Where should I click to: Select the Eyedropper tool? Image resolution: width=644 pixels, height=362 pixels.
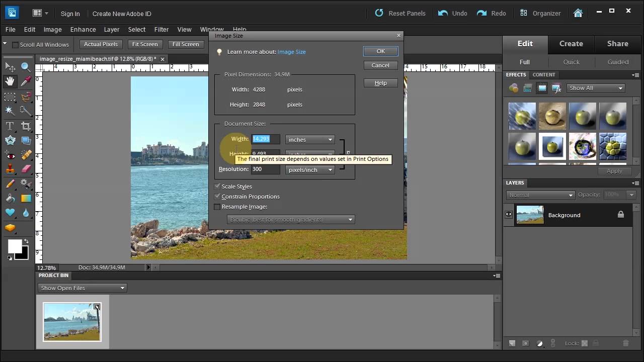(x=26, y=81)
